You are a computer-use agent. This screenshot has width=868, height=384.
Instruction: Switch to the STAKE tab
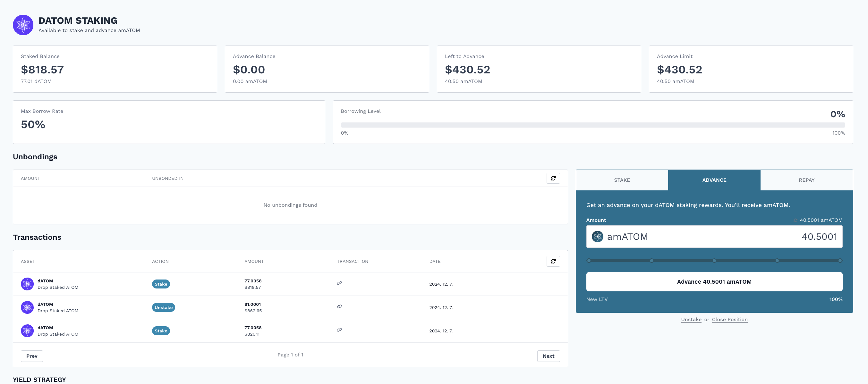tap(622, 180)
